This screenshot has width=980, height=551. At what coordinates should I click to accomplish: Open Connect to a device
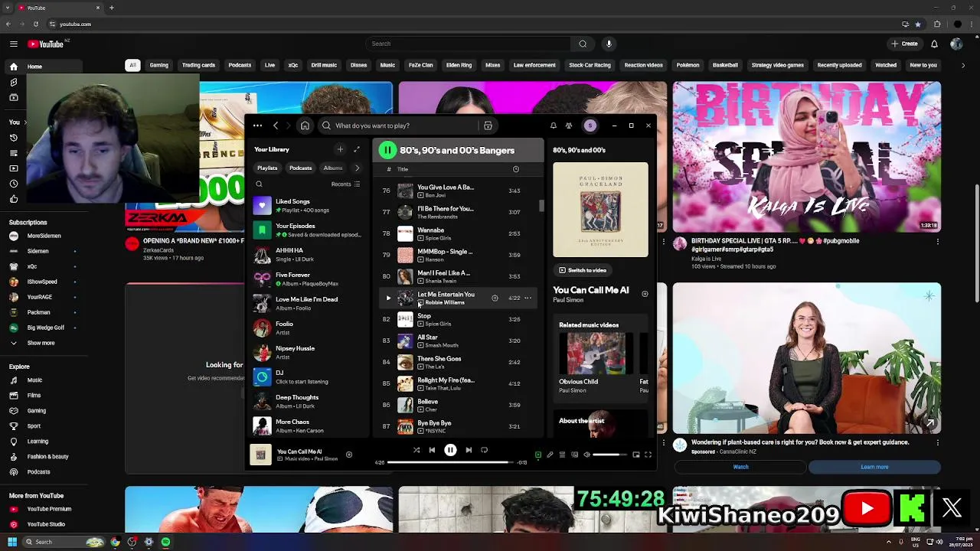574,455
